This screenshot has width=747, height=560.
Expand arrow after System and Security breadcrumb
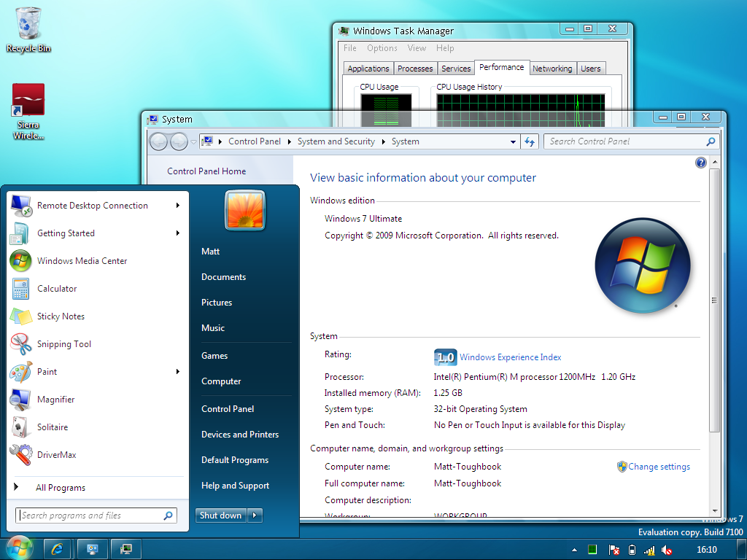384,142
